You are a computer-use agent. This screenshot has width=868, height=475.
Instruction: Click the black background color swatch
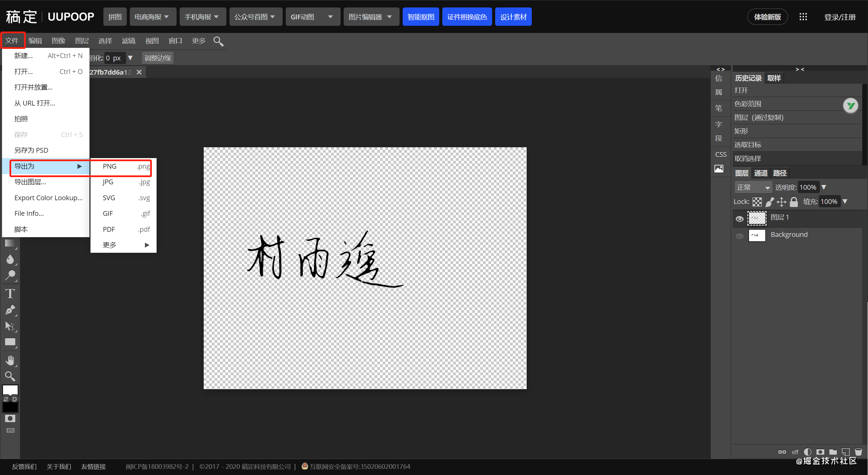click(x=10, y=407)
